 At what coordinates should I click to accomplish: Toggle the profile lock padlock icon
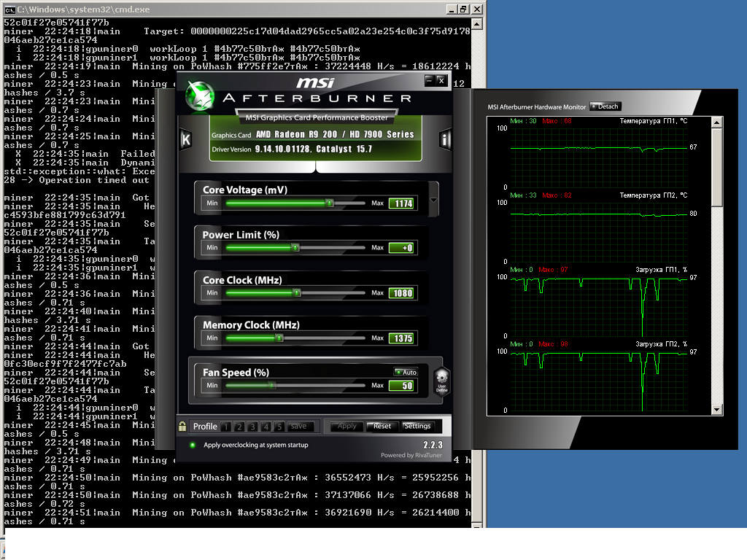(x=182, y=426)
